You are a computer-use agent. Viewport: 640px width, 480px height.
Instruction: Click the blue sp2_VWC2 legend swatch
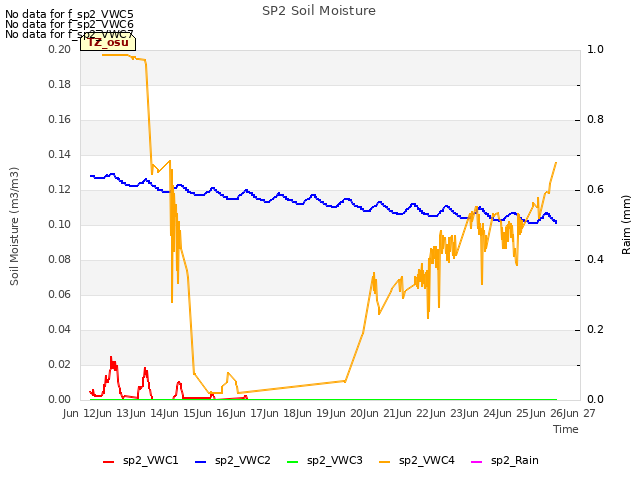(201, 462)
